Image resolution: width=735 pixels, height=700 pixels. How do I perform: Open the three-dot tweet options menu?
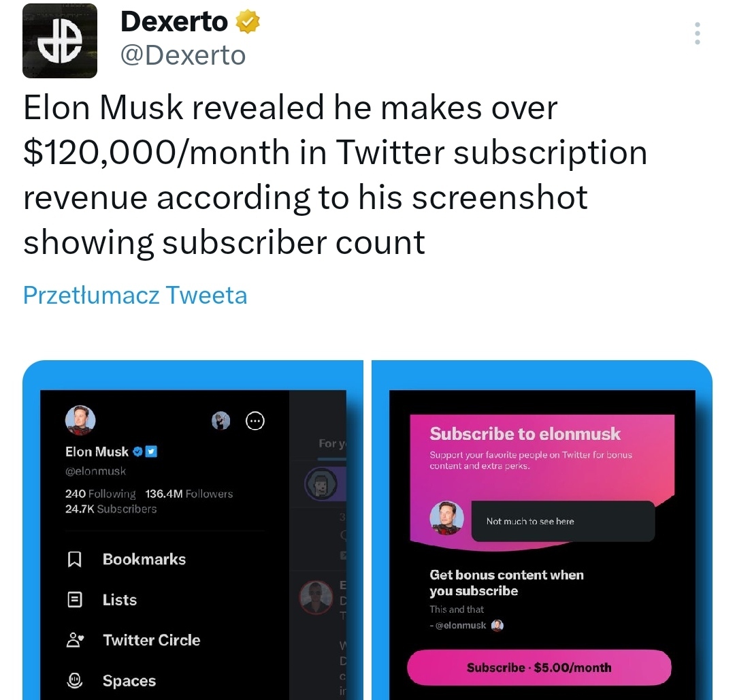pos(697,33)
